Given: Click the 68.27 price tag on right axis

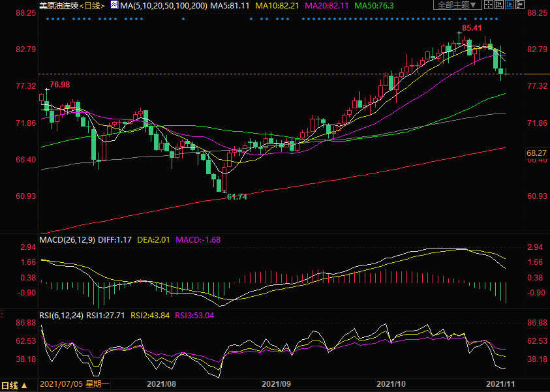Looking at the screenshot, I should coord(536,153).
